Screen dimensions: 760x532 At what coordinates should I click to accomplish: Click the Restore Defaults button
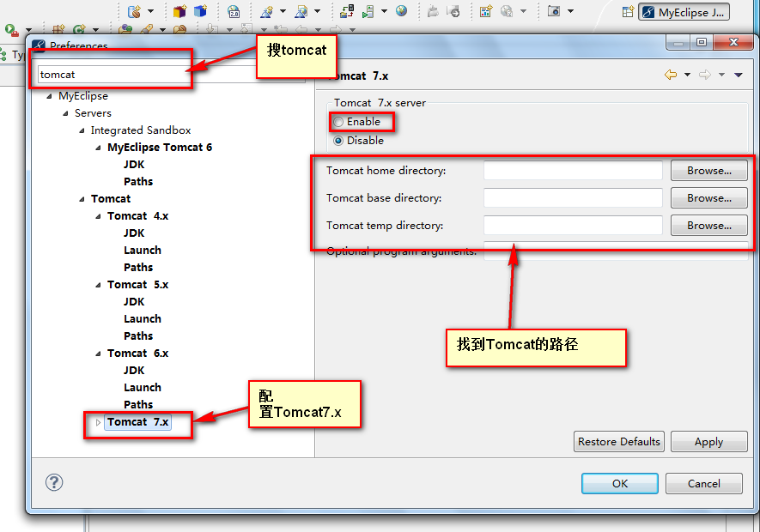(x=619, y=442)
